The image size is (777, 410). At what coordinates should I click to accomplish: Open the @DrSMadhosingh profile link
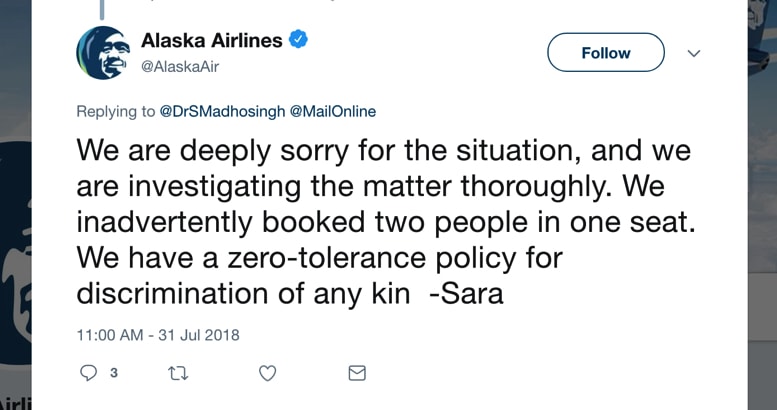coord(222,112)
